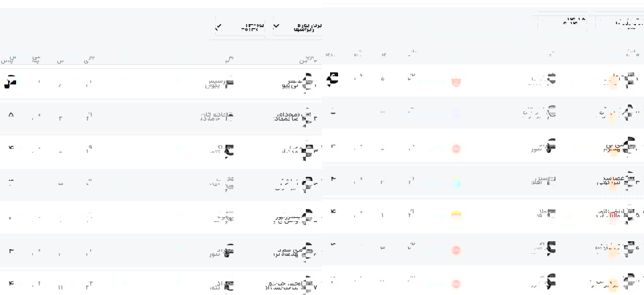
Task: Click the '#' column header in the right table
Action: click(637, 54)
